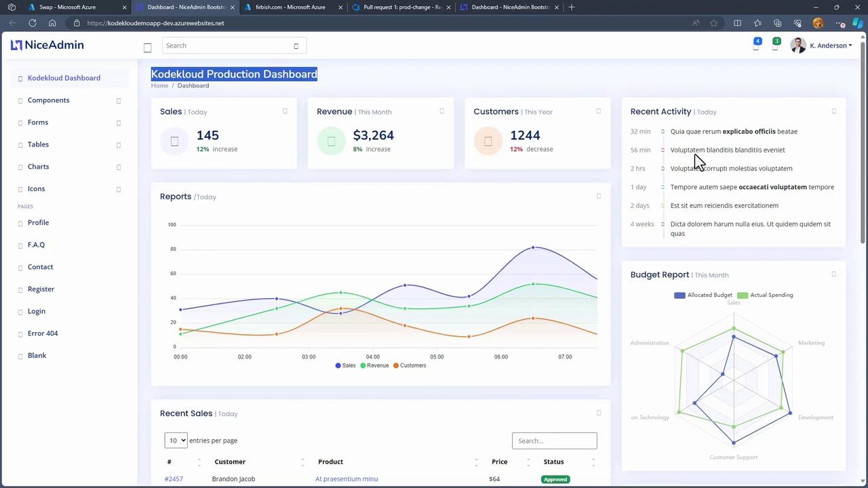868x488 pixels.
Task: Click the search icon inside the search bar
Action: pos(296,46)
